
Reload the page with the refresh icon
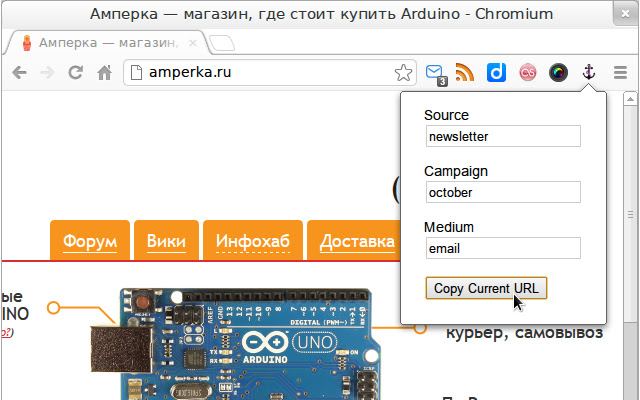[76, 73]
